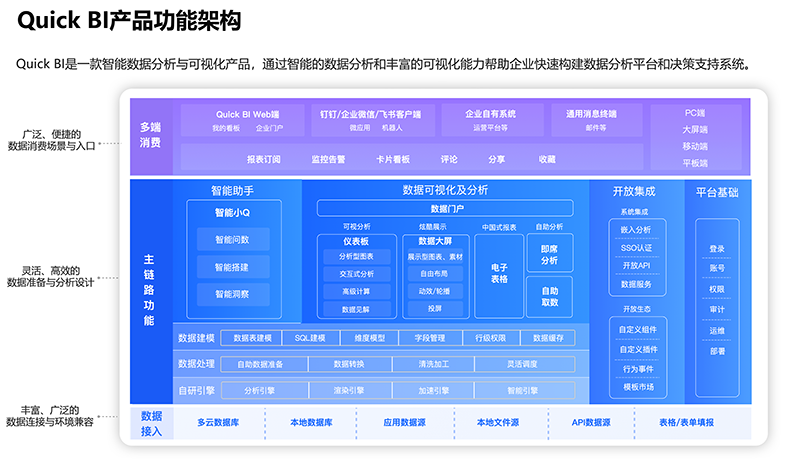Click '本地数据库' data source
The height and width of the screenshot is (459, 800).
click(311, 423)
